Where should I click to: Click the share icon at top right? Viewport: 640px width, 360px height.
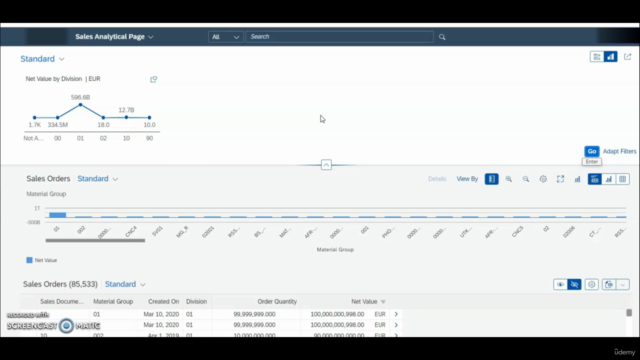(628, 57)
